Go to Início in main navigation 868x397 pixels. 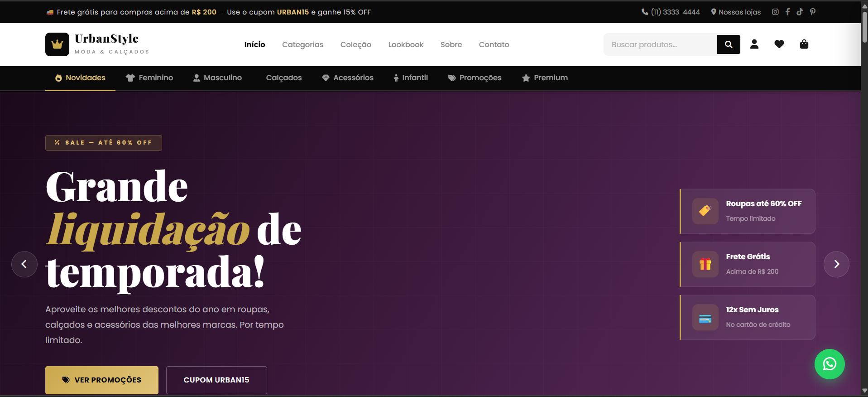pyautogui.click(x=255, y=44)
